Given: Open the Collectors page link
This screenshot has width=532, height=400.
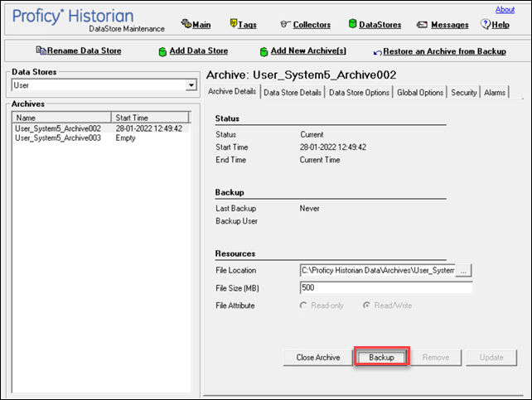Looking at the screenshot, I should 312,25.
